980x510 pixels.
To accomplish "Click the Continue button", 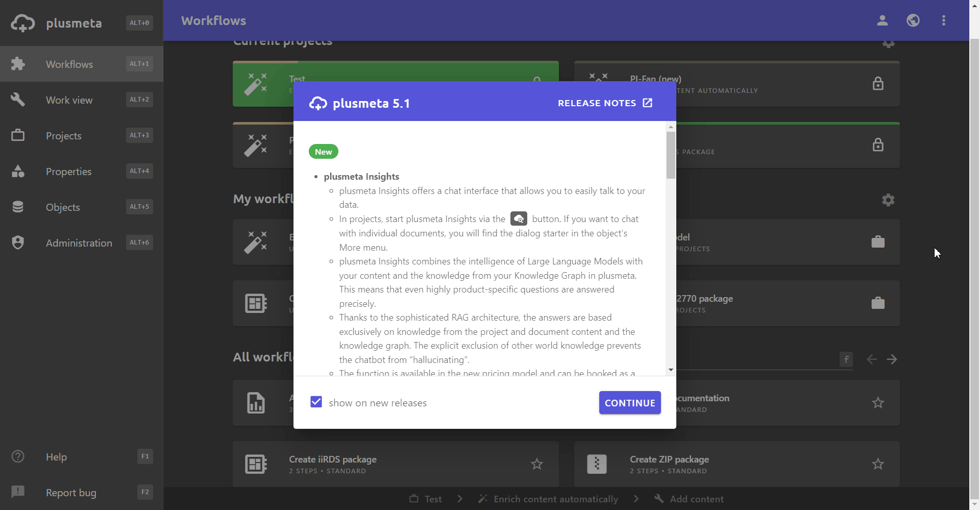I will [x=630, y=403].
